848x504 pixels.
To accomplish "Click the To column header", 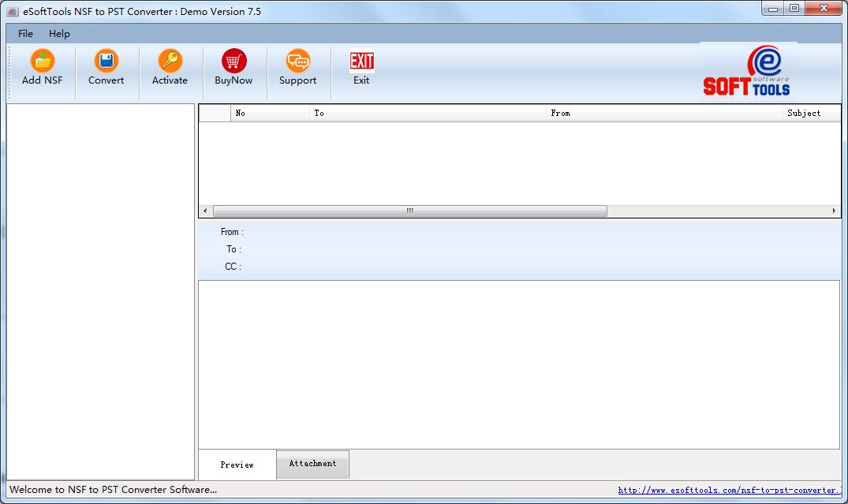I will 319,113.
